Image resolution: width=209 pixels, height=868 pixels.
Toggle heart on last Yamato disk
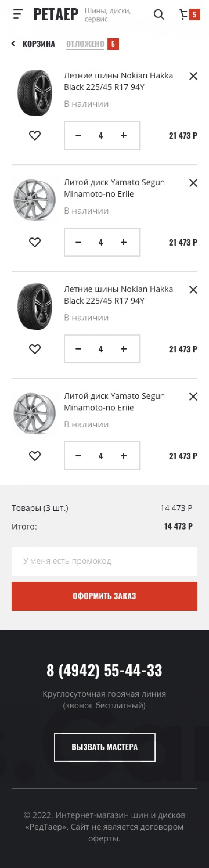[35, 456]
